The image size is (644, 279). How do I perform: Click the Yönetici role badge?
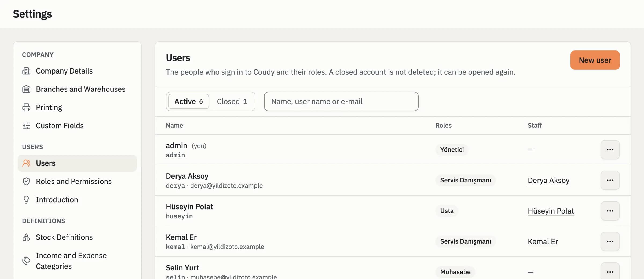point(452,150)
